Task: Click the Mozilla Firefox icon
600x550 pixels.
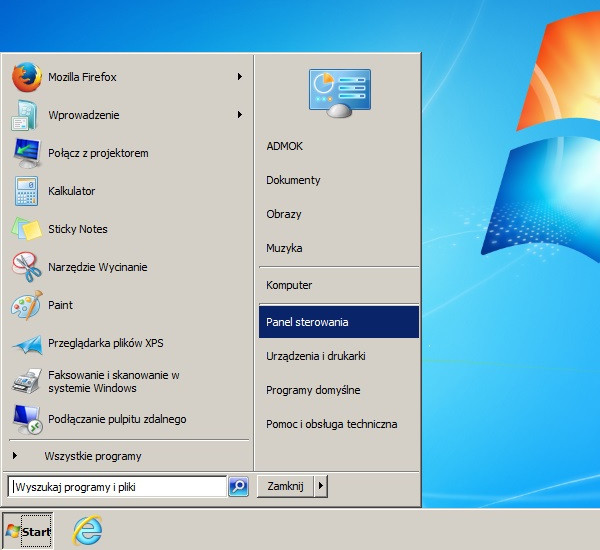Action: point(26,77)
